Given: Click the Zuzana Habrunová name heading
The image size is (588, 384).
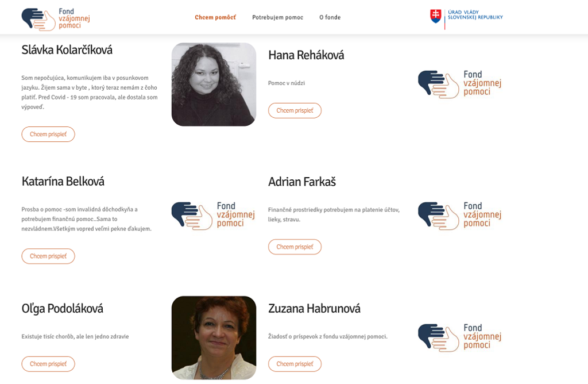Looking at the screenshot, I should pos(314,309).
